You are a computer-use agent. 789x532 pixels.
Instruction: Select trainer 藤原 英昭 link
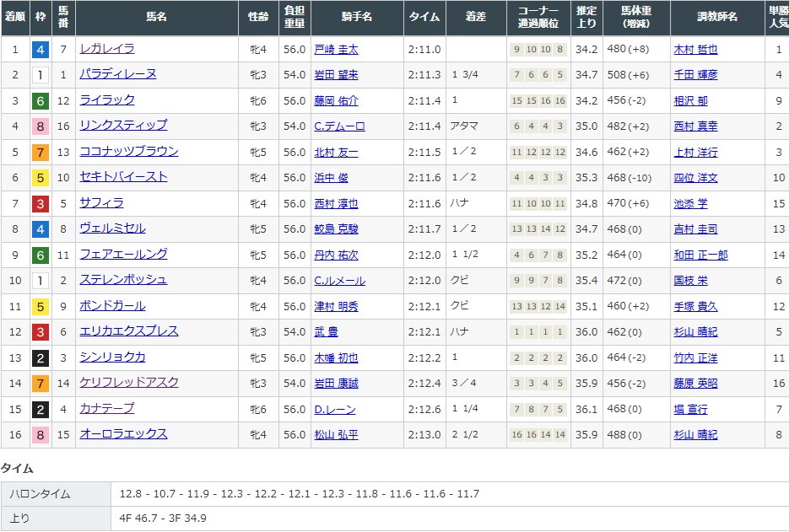pos(695,383)
